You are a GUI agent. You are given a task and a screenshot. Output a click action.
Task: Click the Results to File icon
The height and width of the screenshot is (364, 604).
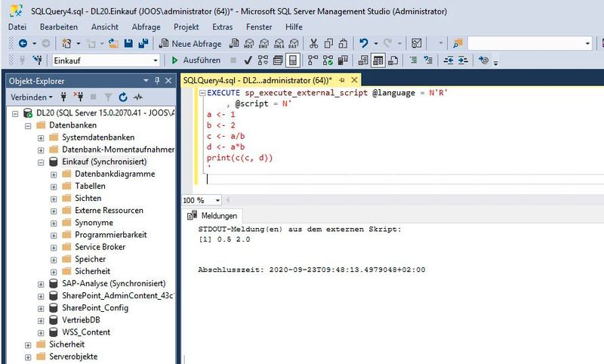393,60
